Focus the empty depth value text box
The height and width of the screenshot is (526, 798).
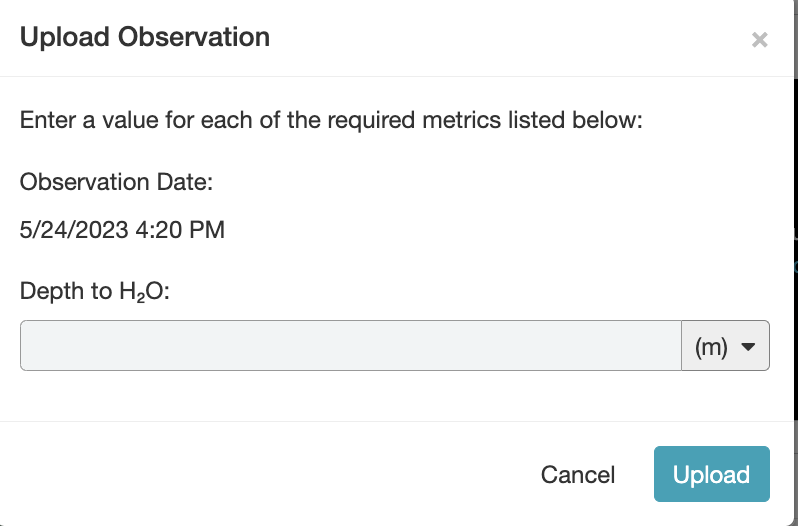click(350, 346)
